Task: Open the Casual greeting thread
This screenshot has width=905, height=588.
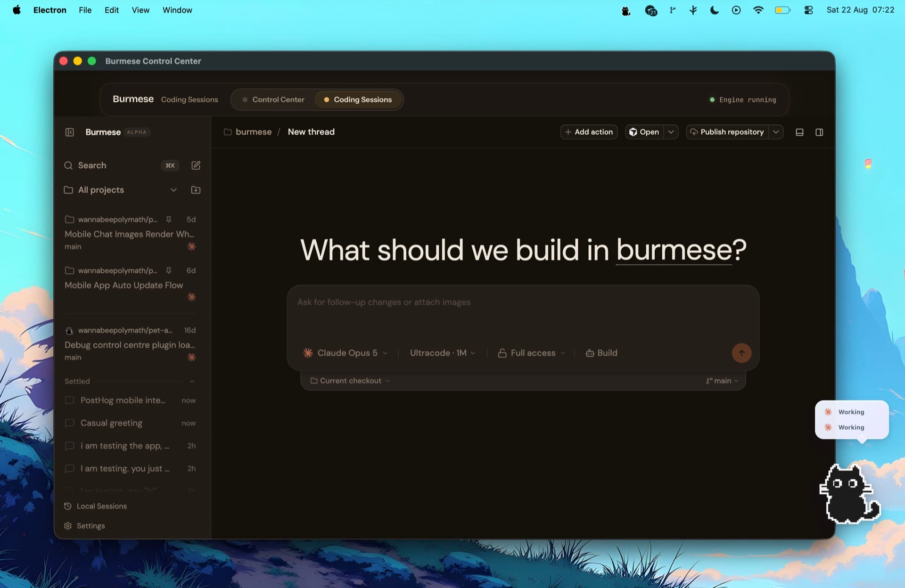Action: (130, 423)
